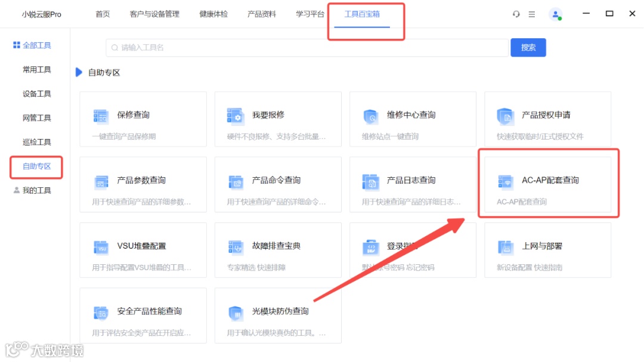Click description 专家精选 快速排障
644x362 pixels.
(256, 268)
